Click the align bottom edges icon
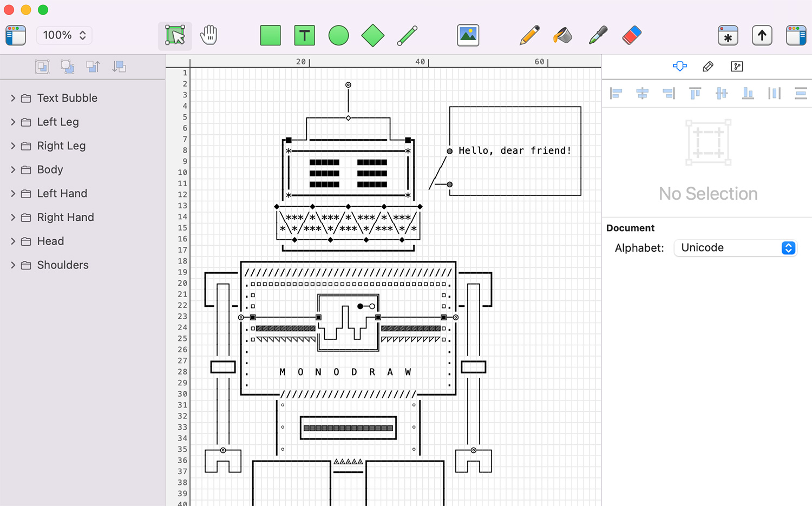Viewport: 812px width, 506px height. pos(748,93)
